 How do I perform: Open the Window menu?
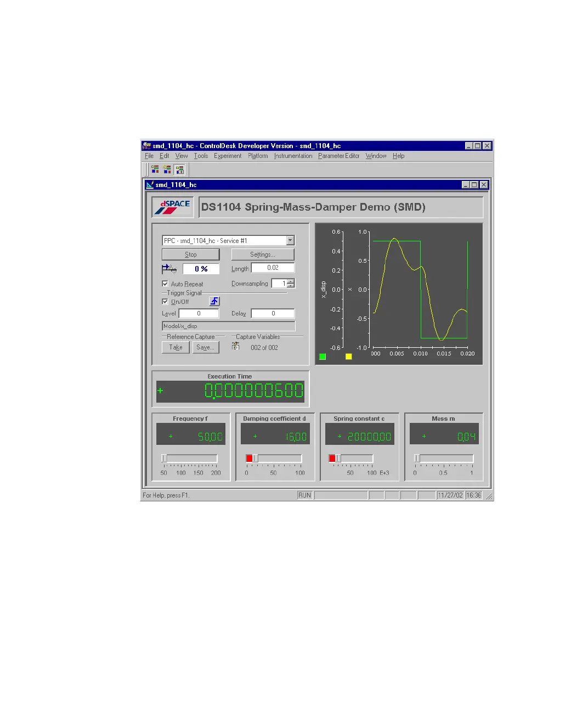(x=376, y=156)
